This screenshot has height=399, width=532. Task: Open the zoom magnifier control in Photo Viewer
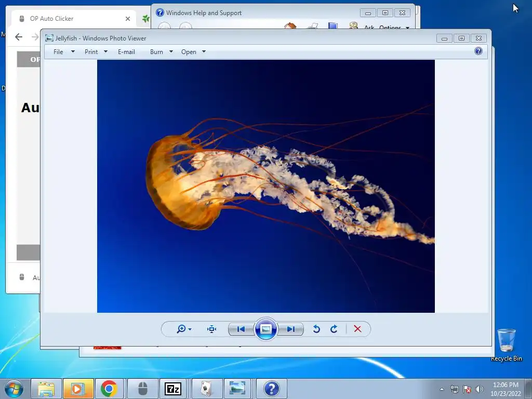pyautogui.click(x=181, y=329)
